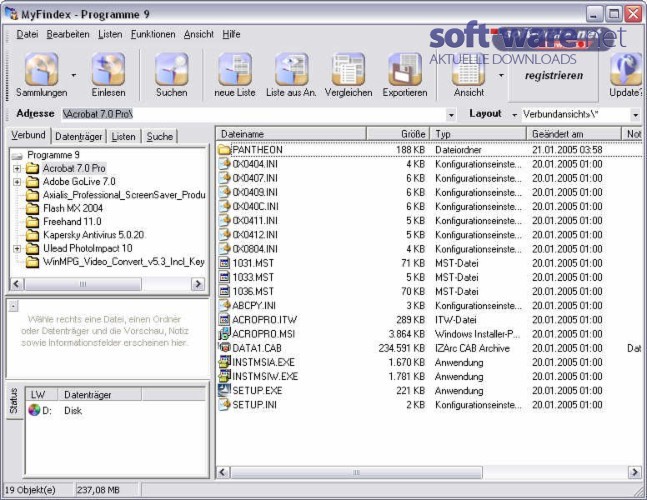Switch to the Listen tab

click(123, 137)
